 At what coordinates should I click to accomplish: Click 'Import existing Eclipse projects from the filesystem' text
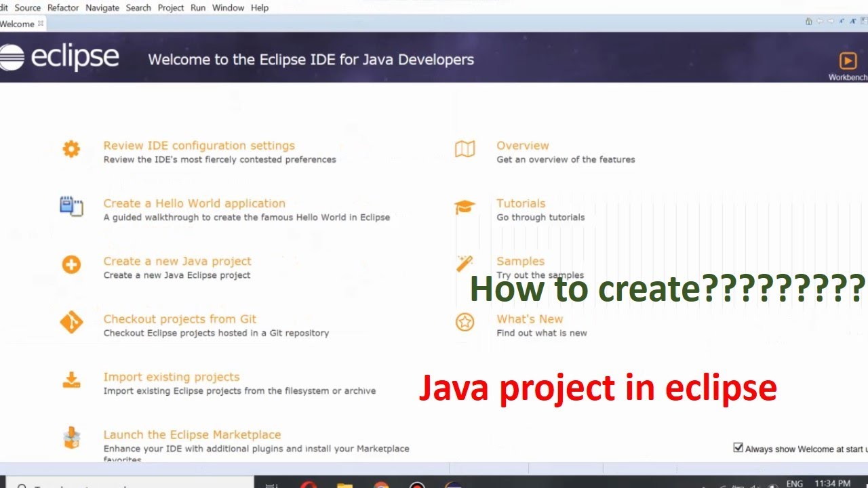[239, 391]
